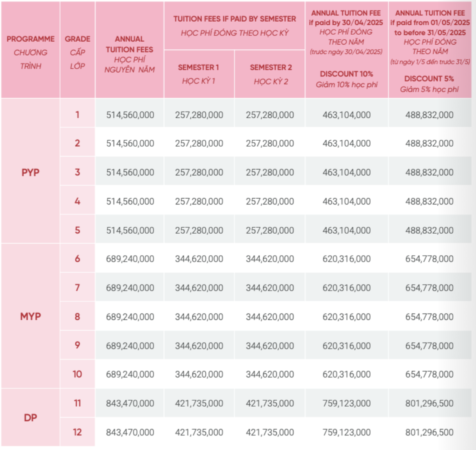Click grade 12 Semester 1 fee cell

(199, 432)
